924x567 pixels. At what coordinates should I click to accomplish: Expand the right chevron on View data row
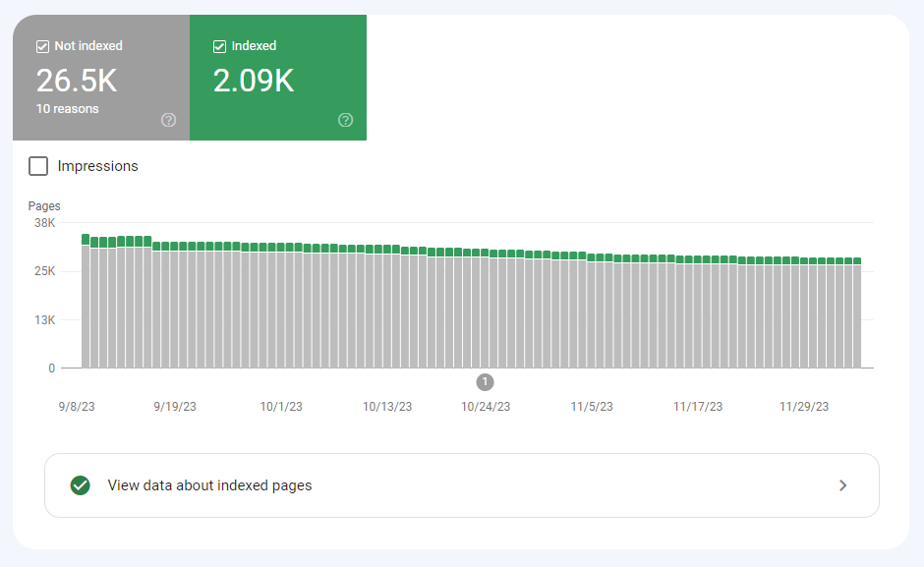click(x=842, y=485)
